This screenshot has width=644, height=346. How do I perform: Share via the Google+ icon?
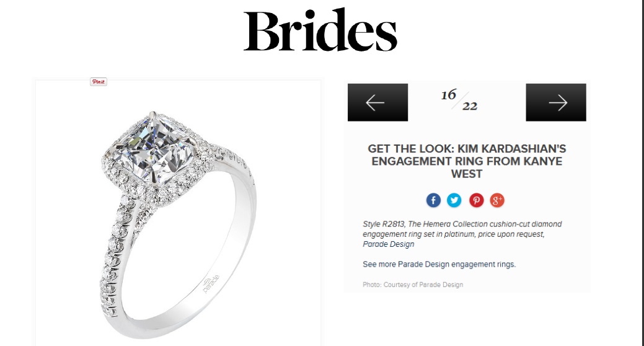[x=497, y=200]
